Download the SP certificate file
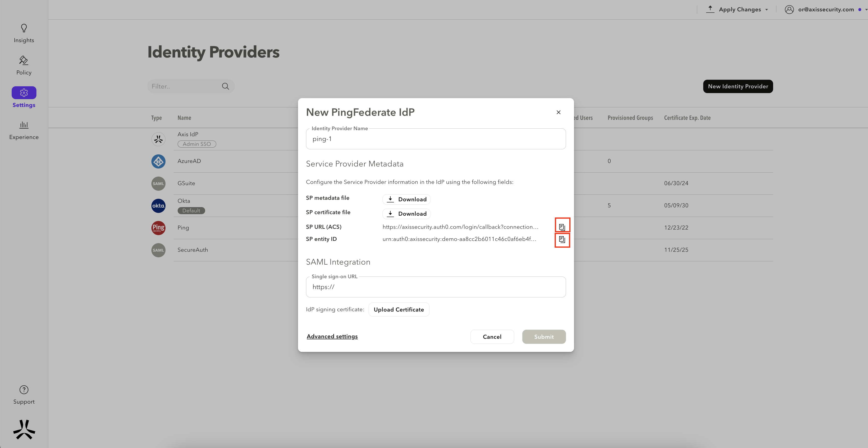This screenshot has height=448, width=868. [x=406, y=214]
